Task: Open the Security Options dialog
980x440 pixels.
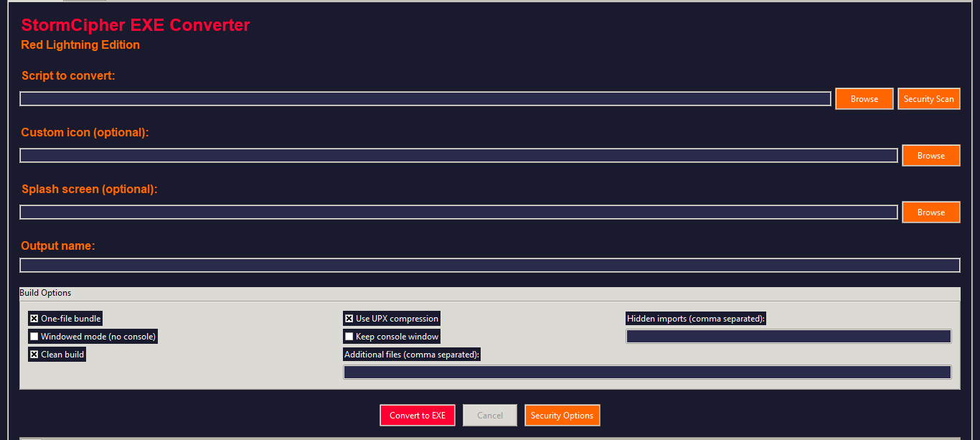Action: click(x=562, y=415)
